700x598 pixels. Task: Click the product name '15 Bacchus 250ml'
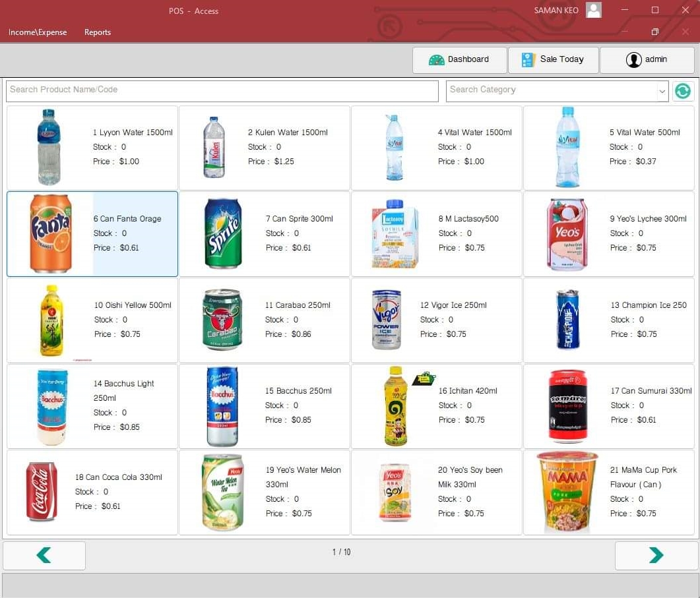[x=298, y=391]
